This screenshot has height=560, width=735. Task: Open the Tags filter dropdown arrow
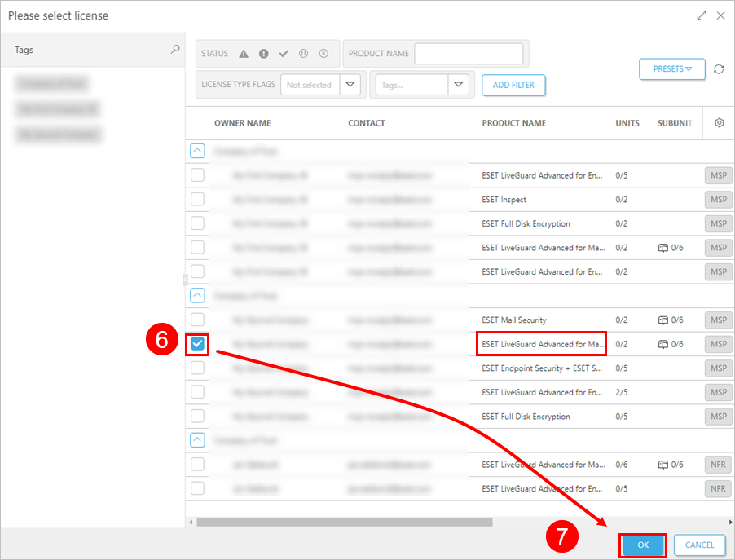pyautogui.click(x=459, y=85)
